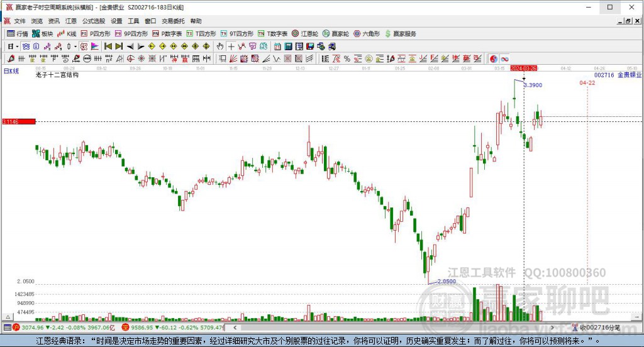The width and height of the screenshot is (644, 347).
Task: Click the horizontal scrollbar right arrow
Action: tap(552, 328)
